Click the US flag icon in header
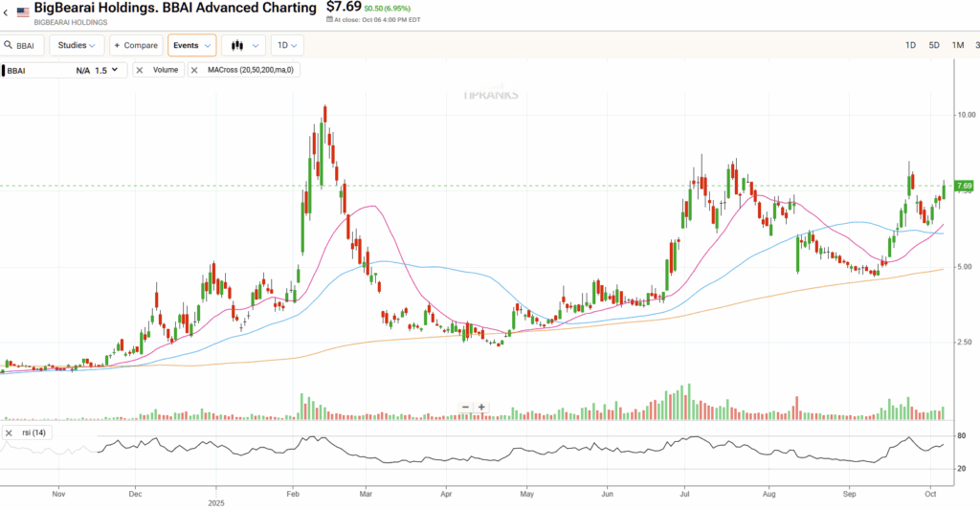Viewport: 980px width, 510px height. point(23,12)
